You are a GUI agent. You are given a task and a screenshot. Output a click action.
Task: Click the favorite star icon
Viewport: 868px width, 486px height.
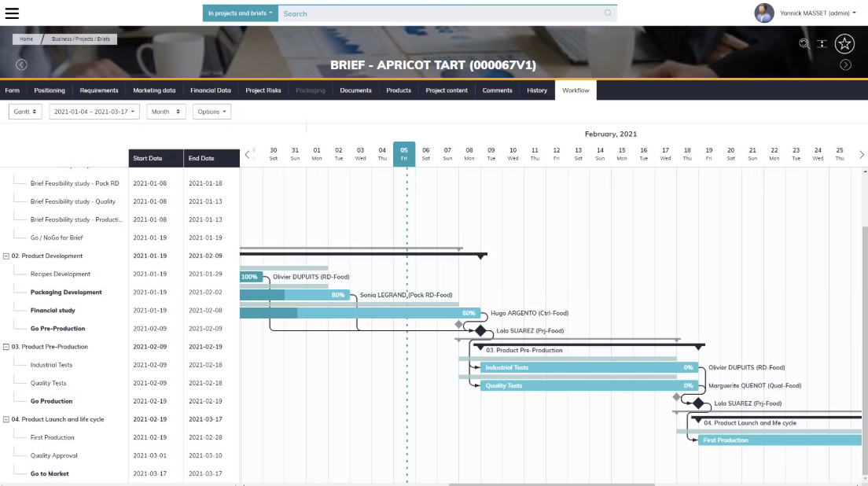(x=844, y=44)
